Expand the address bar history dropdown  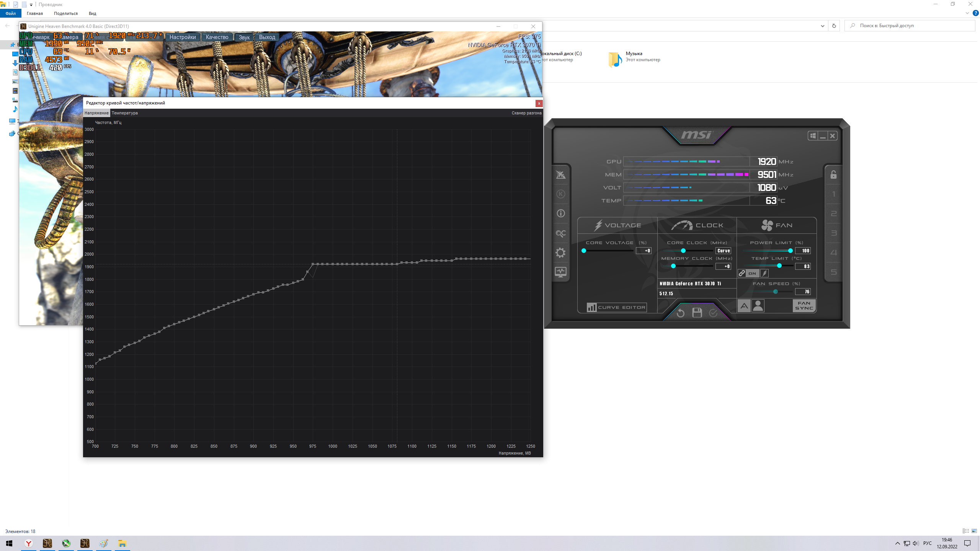click(822, 26)
